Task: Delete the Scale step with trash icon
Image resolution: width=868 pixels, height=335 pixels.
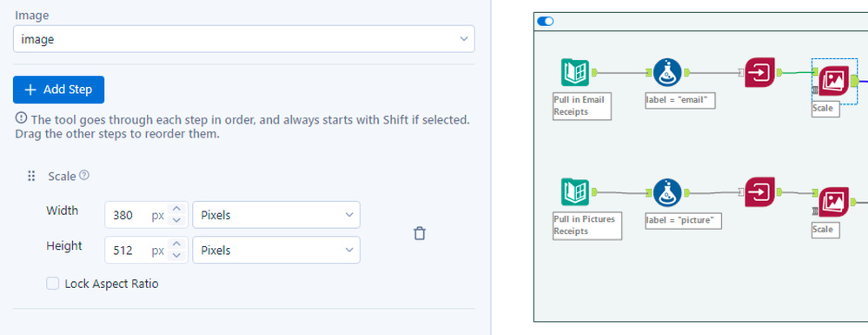Action: (x=420, y=233)
